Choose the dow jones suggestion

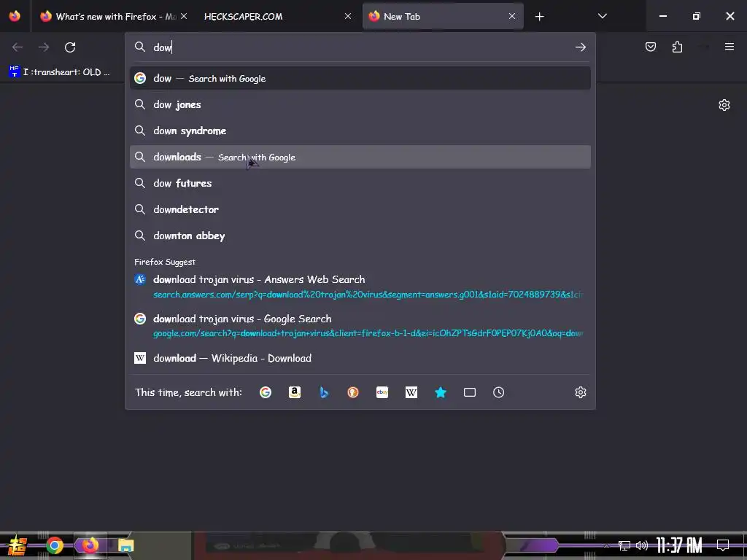click(360, 104)
